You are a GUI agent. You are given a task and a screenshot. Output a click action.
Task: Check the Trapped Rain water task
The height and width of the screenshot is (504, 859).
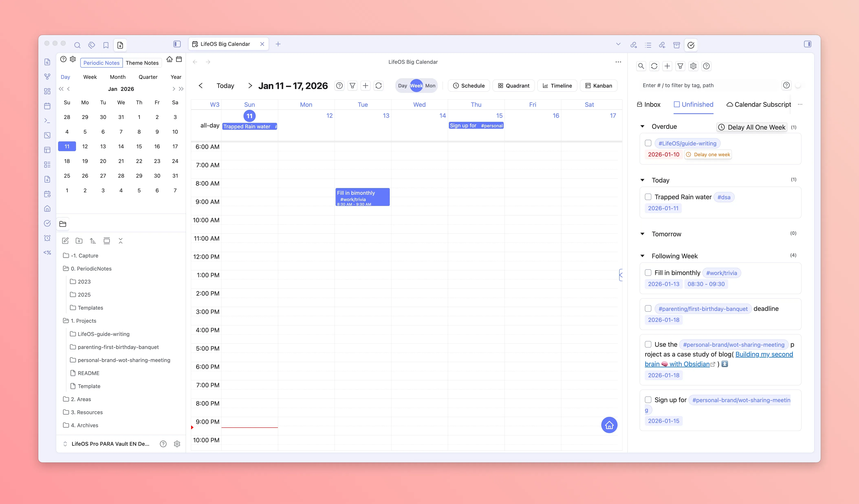tap(648, 197)
